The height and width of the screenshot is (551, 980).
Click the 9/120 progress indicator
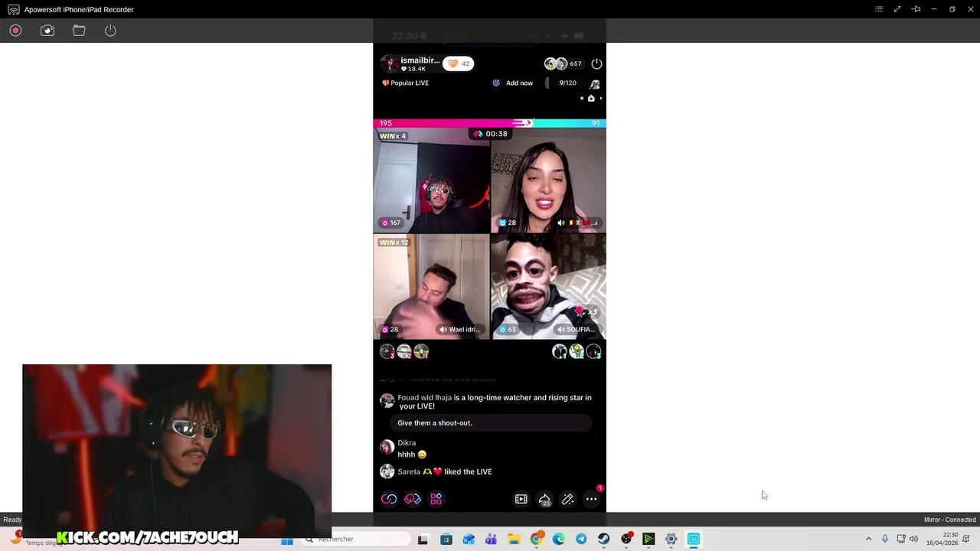click(x=567, y=83)
